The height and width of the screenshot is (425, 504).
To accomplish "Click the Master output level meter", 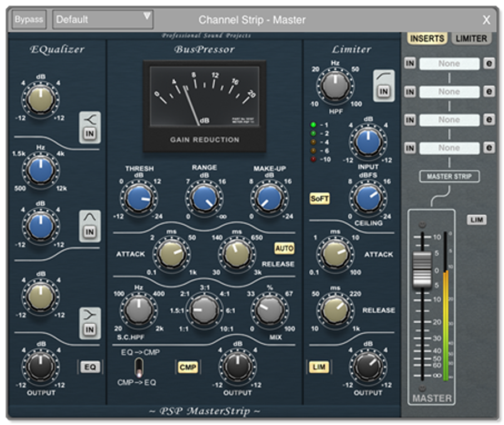I will coord(446,307).
